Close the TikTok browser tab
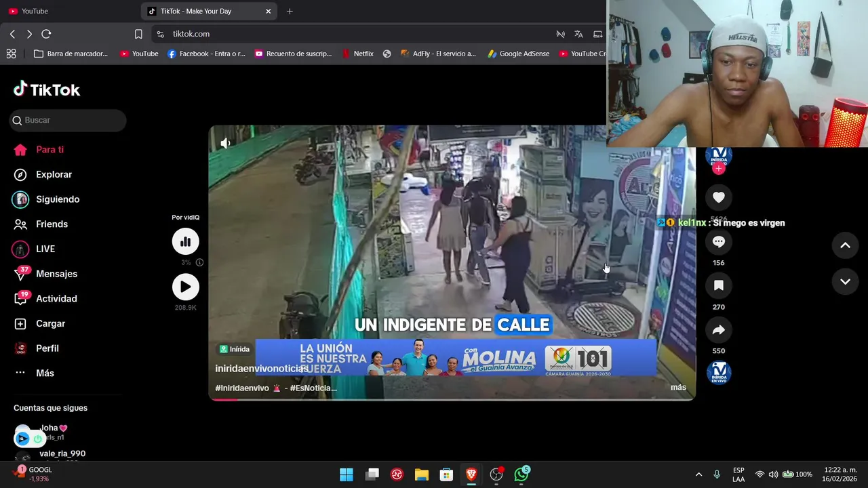Viewport: 868px width, 488px height. point(268,11)
